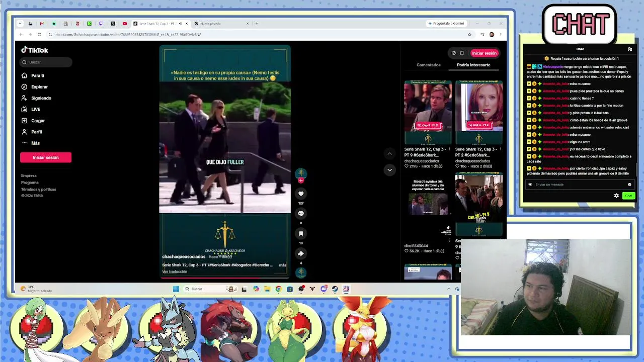Switch to the Gmail pinned tab
644x362 pixels.
coord(42,23)
